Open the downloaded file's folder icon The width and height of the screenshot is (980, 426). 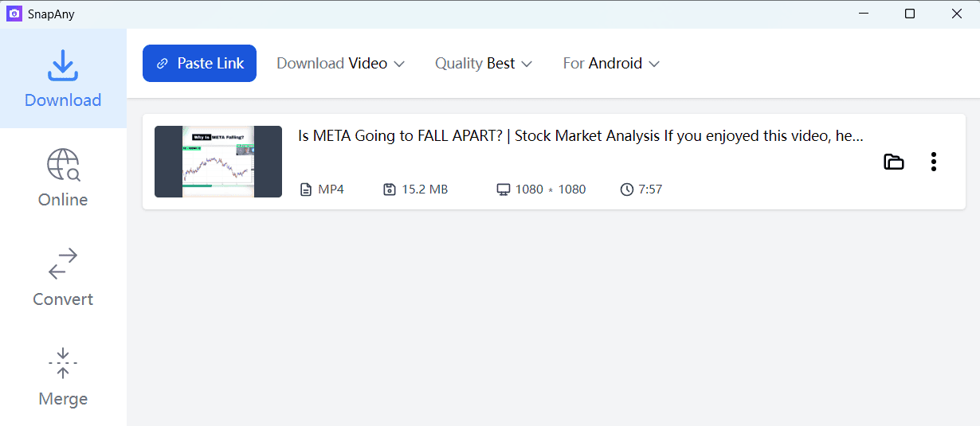click(x=894, y=162)
